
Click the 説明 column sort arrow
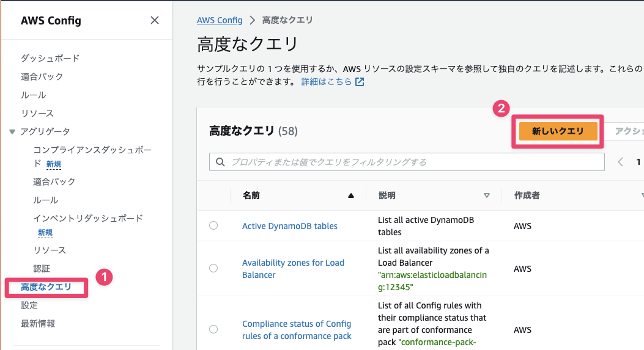[x=487, y=195]
